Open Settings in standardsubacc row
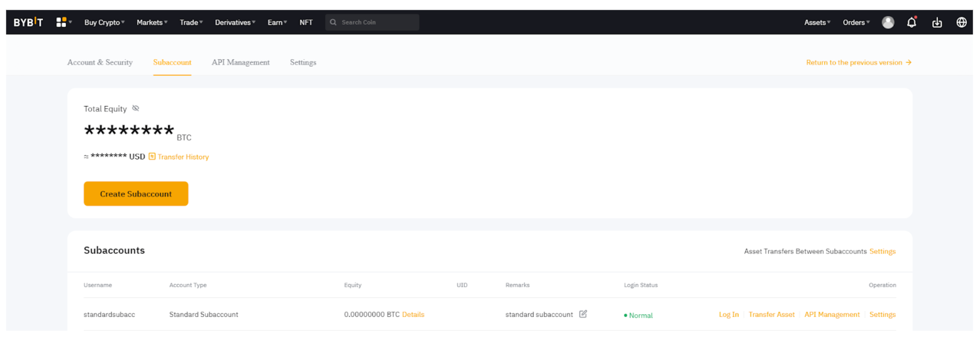The width and height of the screenshot is (980, 338). (882, 314)
